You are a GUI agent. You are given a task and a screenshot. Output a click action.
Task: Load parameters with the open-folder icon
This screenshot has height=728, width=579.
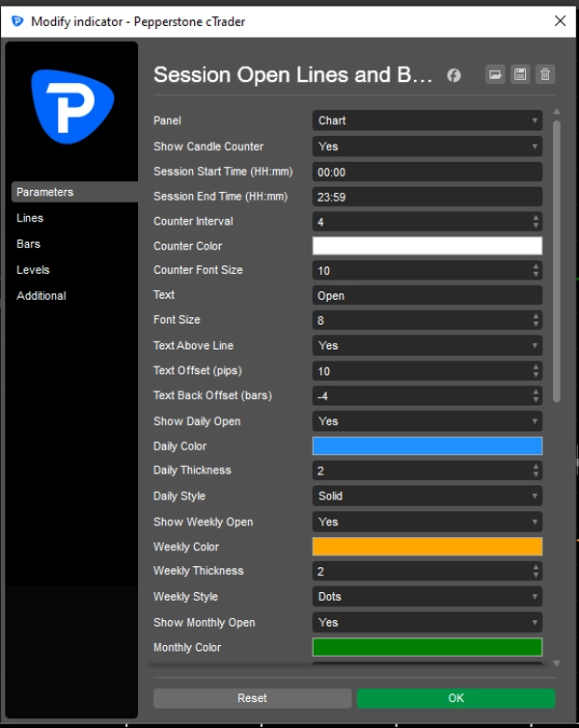coord(495,74)
